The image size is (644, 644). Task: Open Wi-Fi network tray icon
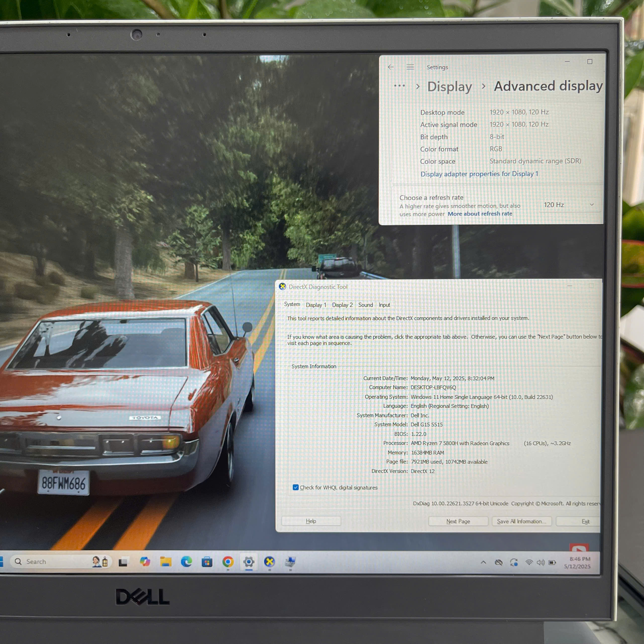coord(529,562)
